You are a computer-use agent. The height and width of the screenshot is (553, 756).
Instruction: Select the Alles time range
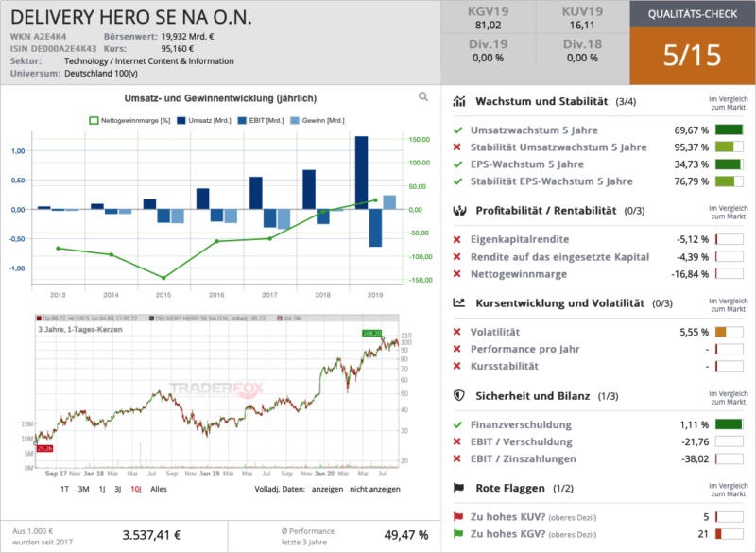(x=159, y=489)
